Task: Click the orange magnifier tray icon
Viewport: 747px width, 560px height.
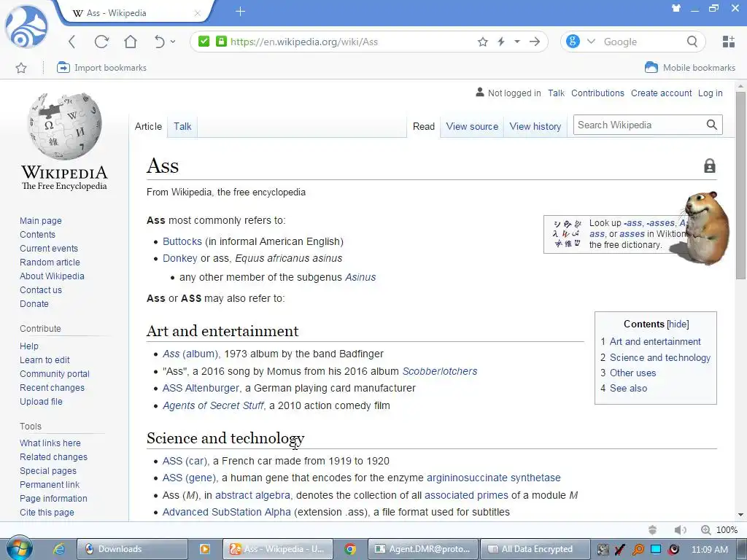Action: click(638, 549)
